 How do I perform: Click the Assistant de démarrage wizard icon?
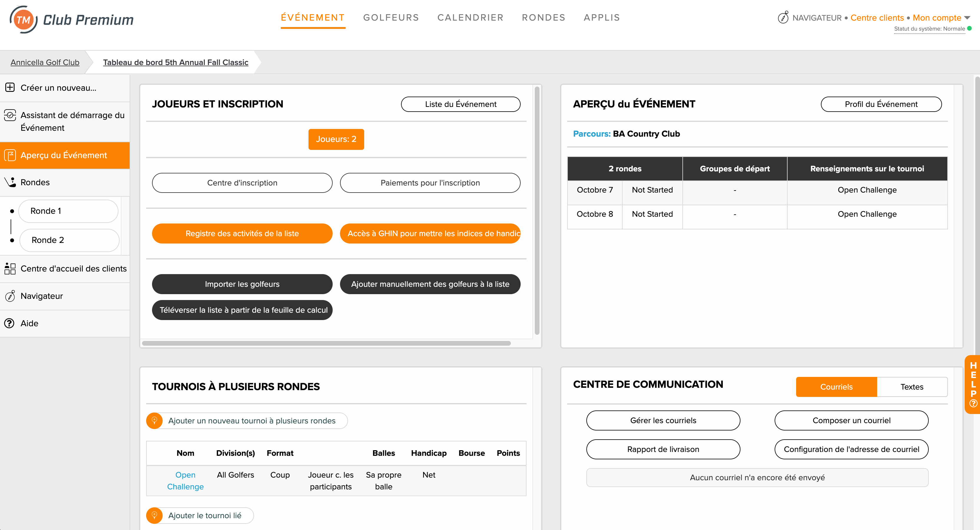point(10,115)
